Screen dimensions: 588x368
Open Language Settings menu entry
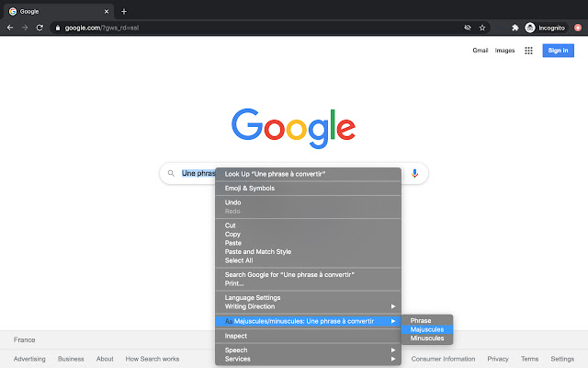tap(309, 298)
